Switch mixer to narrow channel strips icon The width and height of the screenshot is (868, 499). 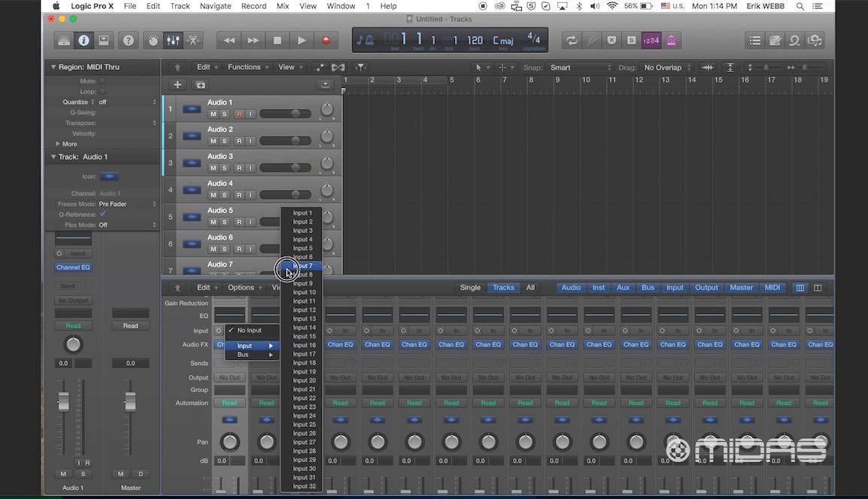pyautogui.click(x=800, y=288)
